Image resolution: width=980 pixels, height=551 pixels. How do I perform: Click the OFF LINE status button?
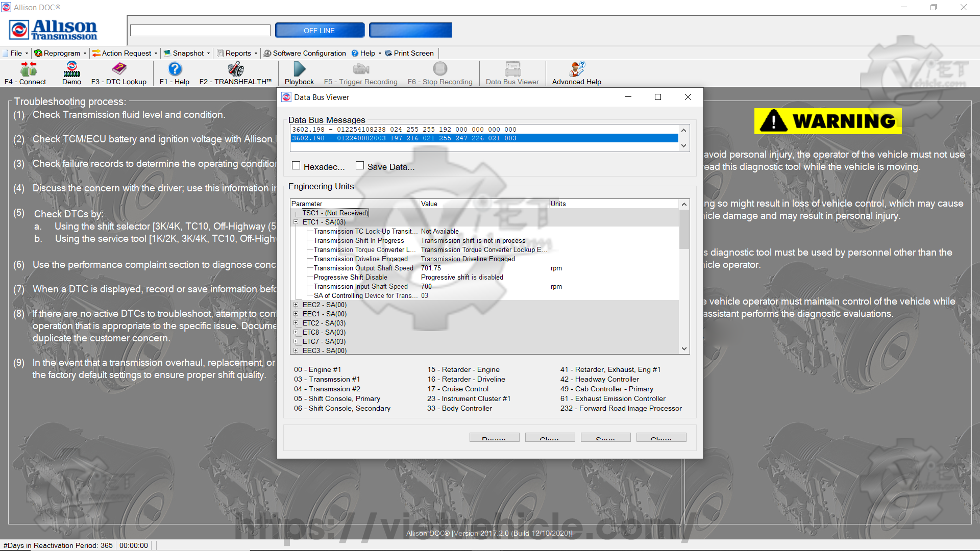320,31
